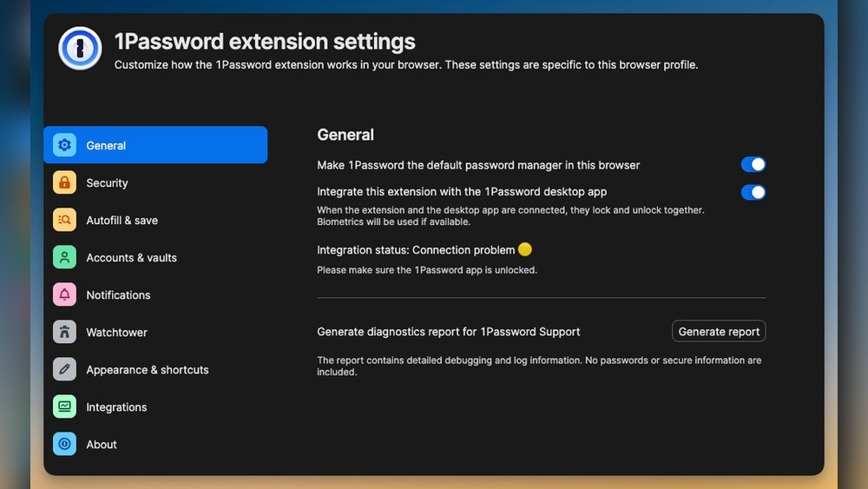Click 'Make 1Password the default password manager' label
The height and width of the screenshot is (489, 868).
click(478, 165)
